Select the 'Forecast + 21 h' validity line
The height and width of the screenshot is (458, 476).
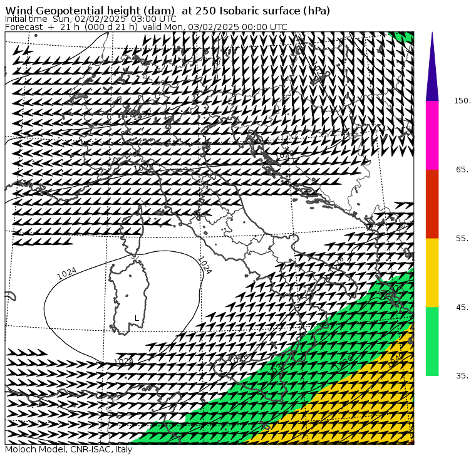pos(146,27)
